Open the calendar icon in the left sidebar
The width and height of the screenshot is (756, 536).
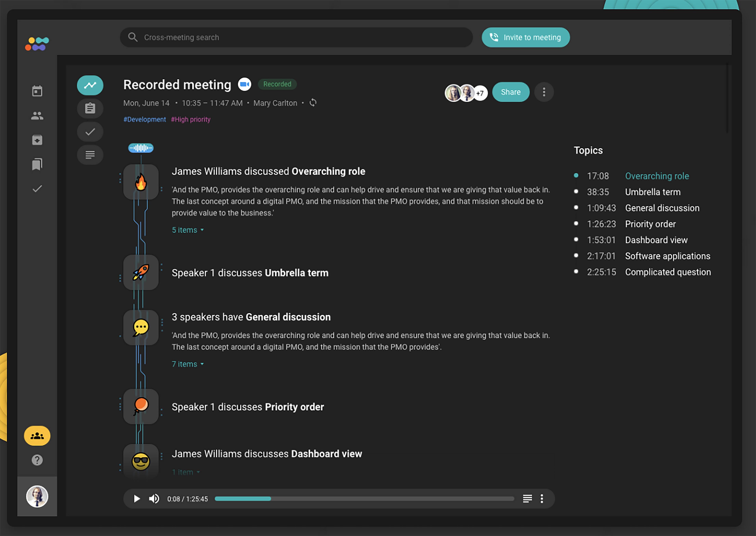point(37,91)
